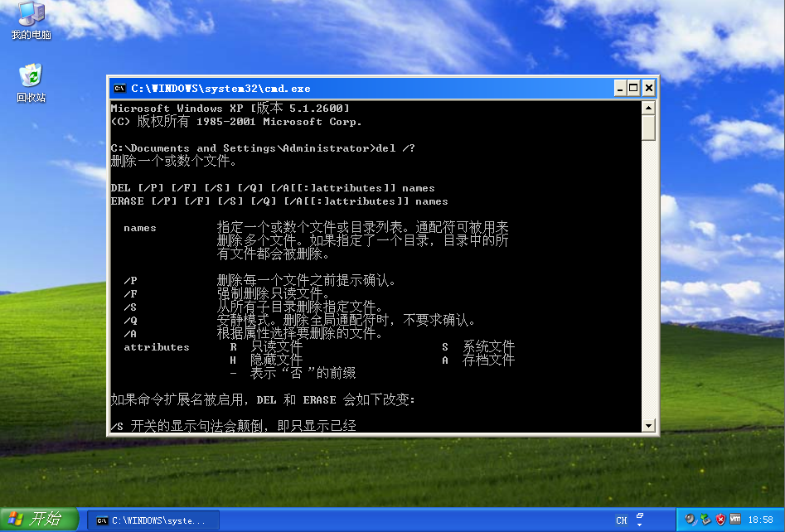The image size is (785, 532).
Task: Open the cmd.exe title bar system icon
Action: click(119, 88)
